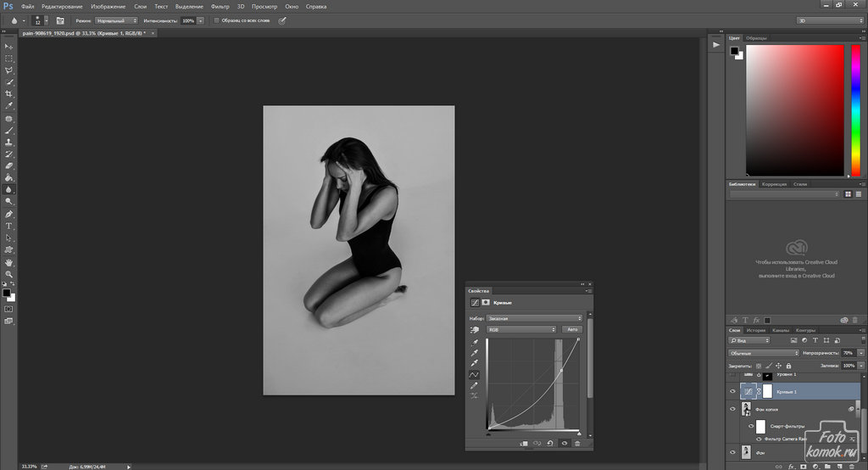
Task: Select the Eraser tool
Action: tap(8, 165)
